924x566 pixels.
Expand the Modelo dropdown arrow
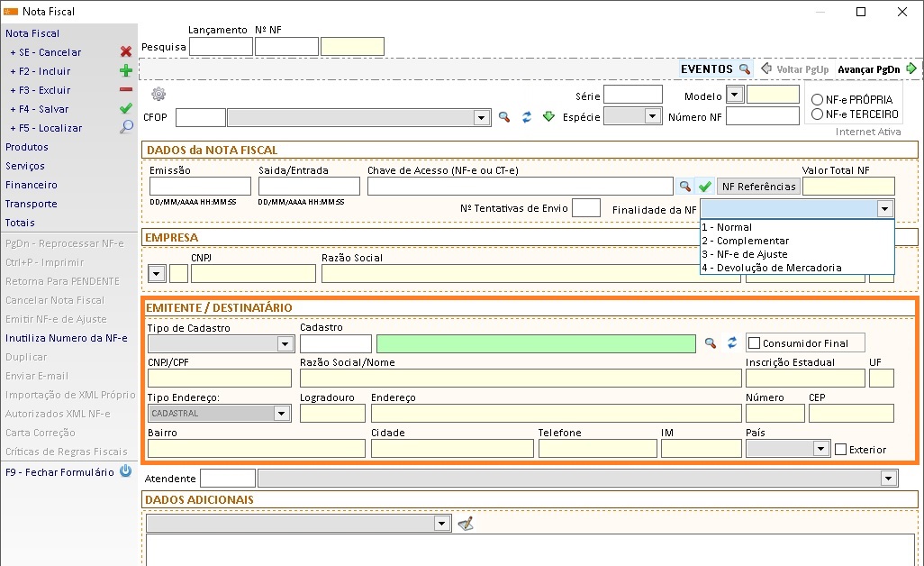(735, 96)
